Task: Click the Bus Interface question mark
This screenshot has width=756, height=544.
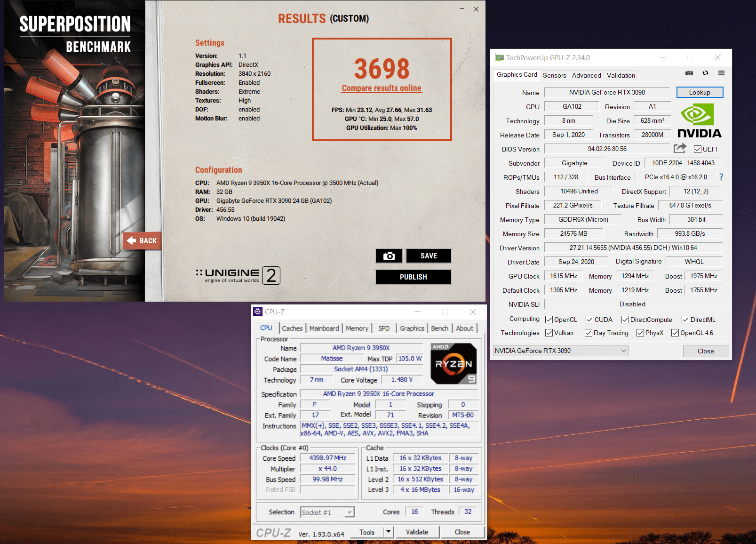Action: 721,177
